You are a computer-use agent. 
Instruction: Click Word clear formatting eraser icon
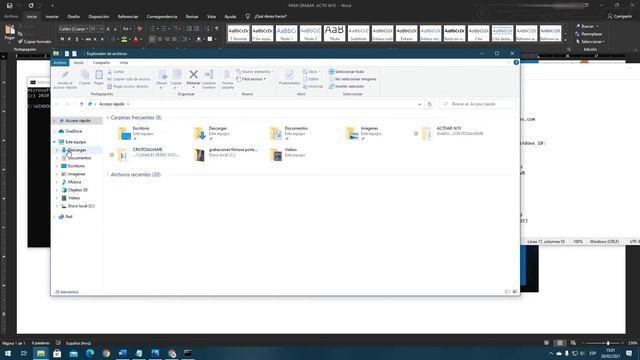tap(140, 29)
